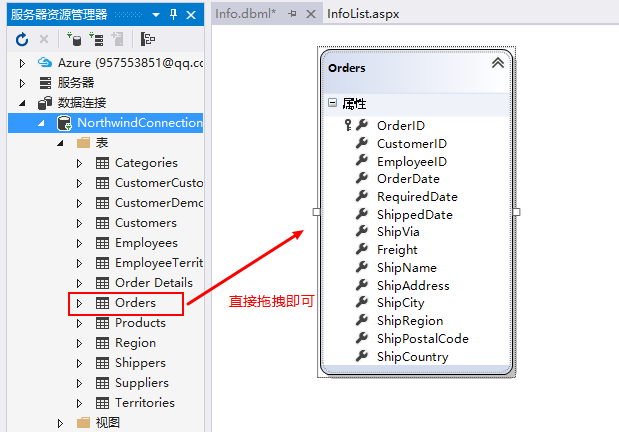Select the Categories table

[146, 163]
